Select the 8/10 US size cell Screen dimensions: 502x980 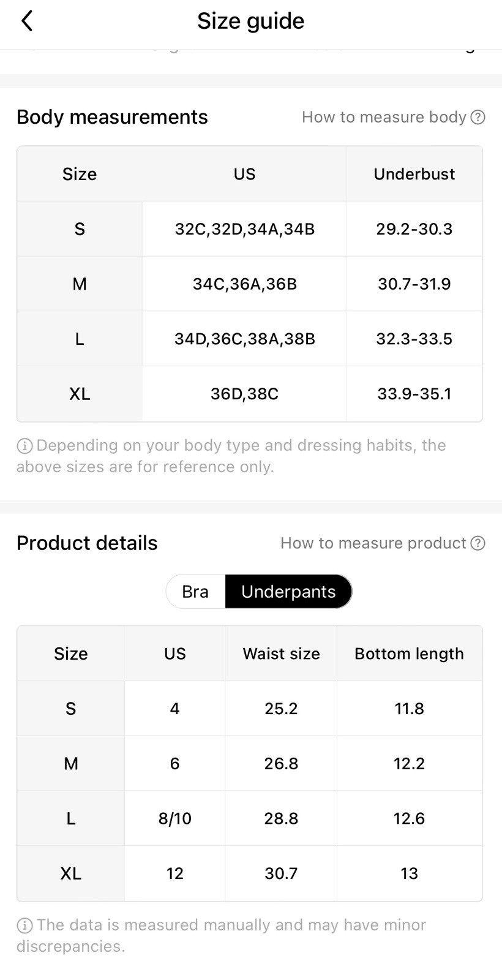click(174, 818)
